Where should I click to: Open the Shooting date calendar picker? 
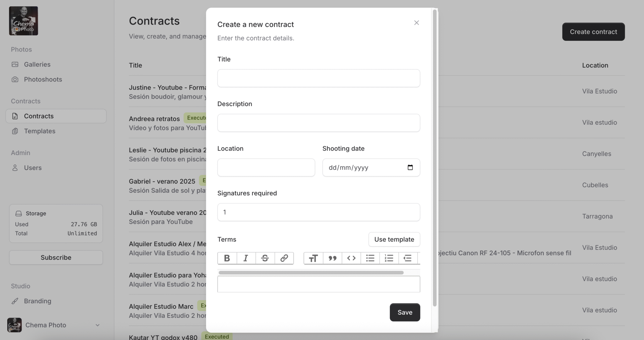coord(410,167)
